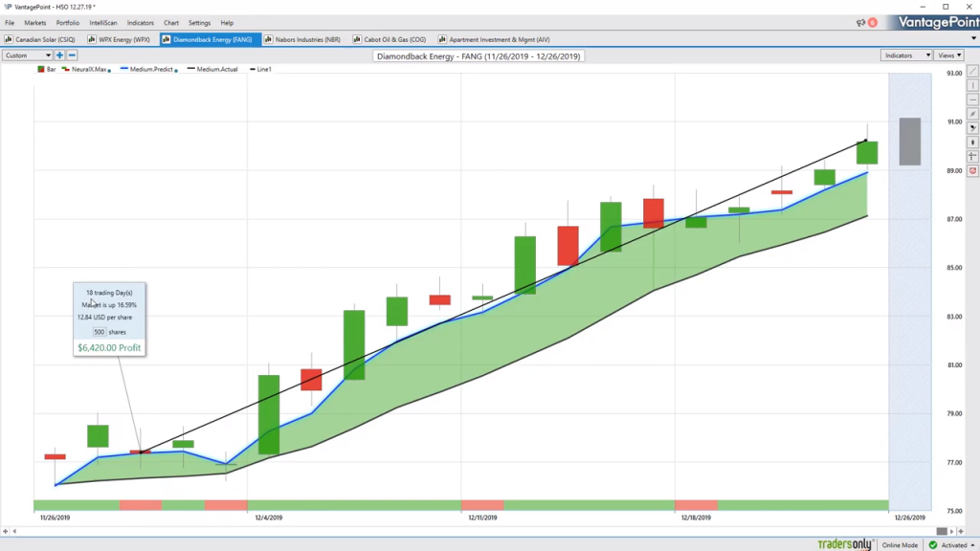Click the Online Mode status label
The width and height of the screenshot is (980, 551).
900,545
